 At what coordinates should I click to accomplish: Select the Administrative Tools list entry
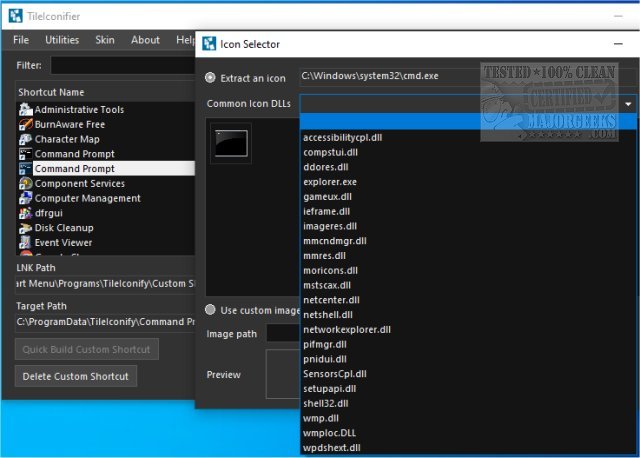coord(106,109)
